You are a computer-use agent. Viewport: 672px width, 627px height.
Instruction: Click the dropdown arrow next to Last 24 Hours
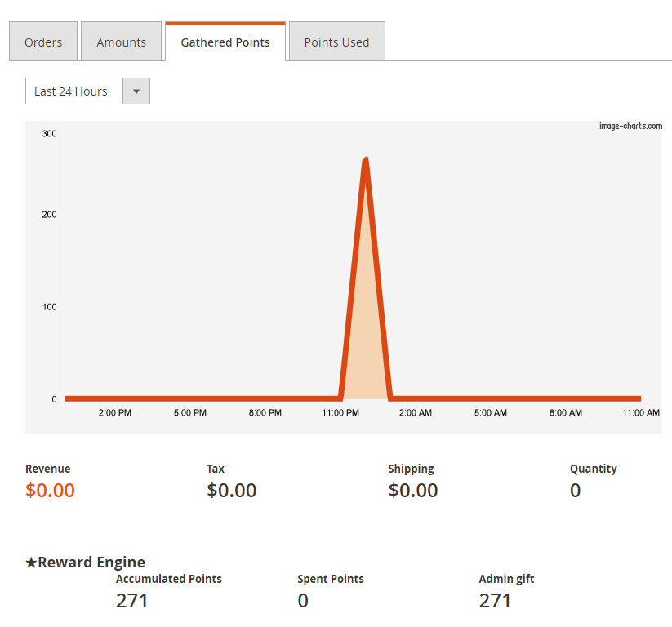pos(136,91)
